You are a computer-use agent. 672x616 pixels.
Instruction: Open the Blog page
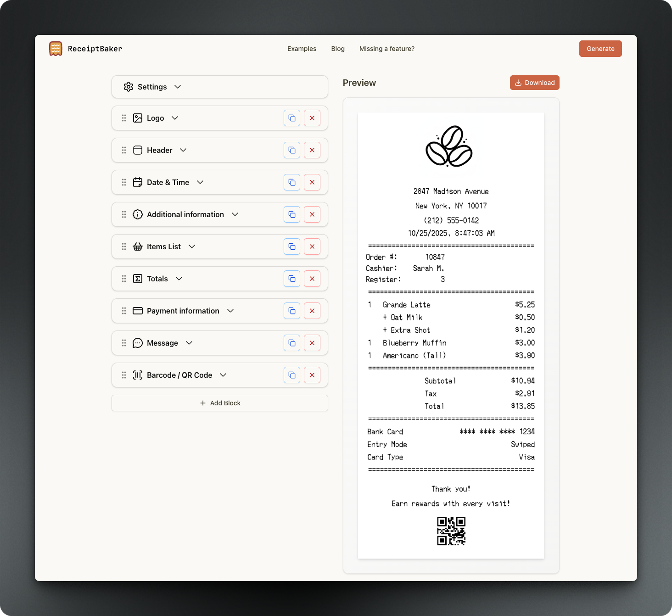338,49
